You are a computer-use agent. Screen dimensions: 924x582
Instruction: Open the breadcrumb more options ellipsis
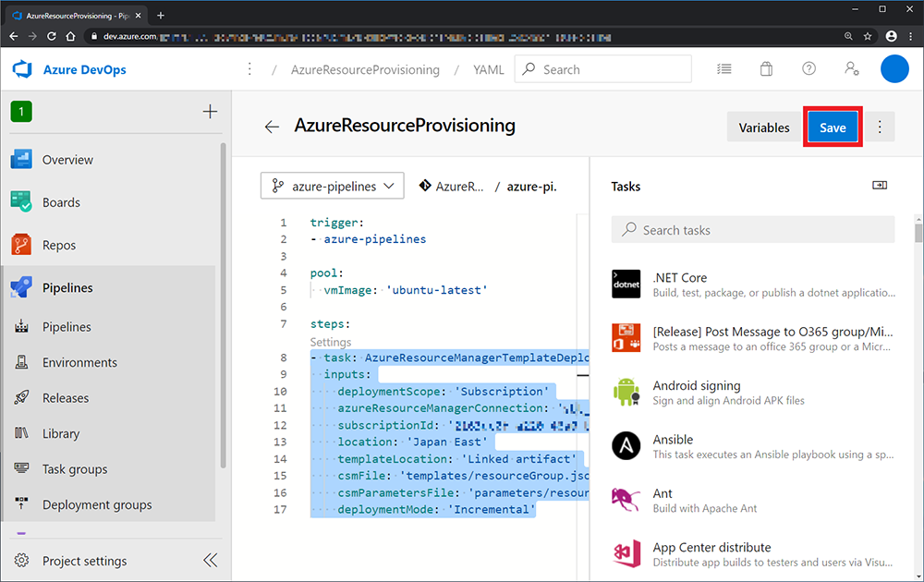[249, 69]
